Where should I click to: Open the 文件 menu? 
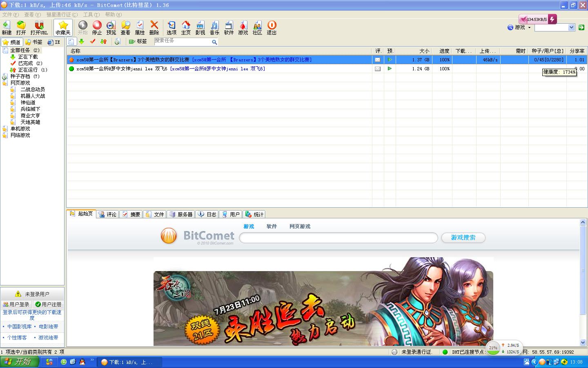click(x=10, y=14)
